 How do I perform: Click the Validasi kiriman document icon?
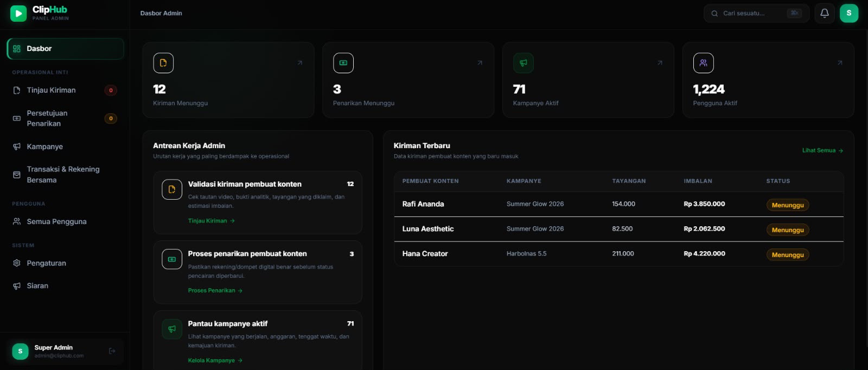tap(172, 189)
